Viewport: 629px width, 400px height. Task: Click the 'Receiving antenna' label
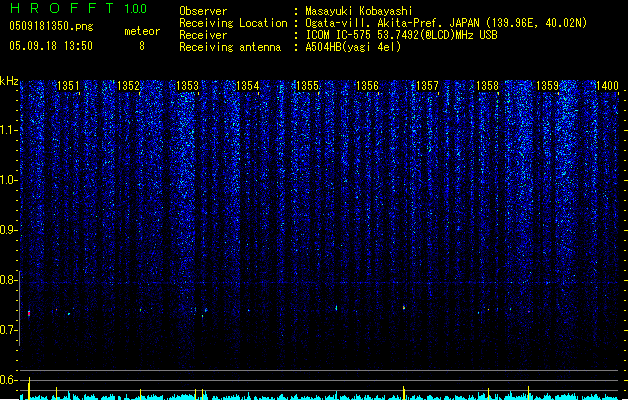(x=230, y=47)
